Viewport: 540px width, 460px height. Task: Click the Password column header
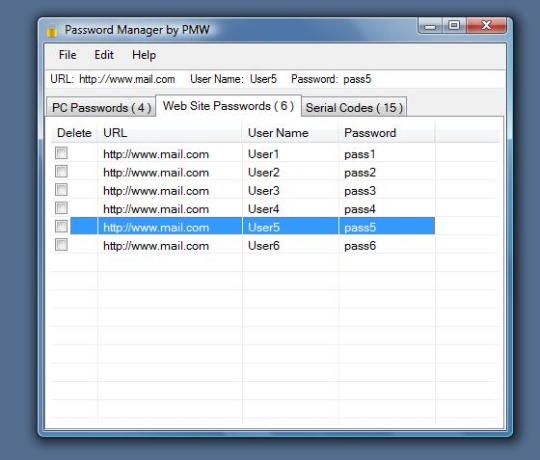tap(386, 133)
